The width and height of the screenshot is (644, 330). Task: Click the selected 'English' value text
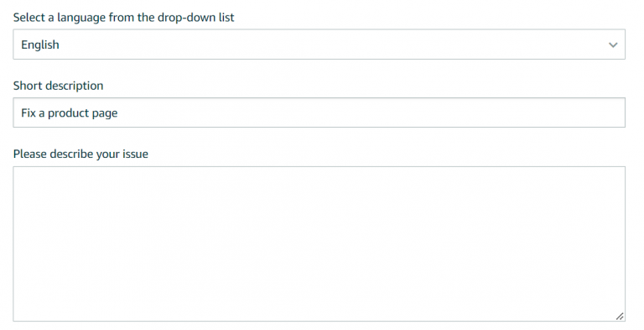[40, 45]
